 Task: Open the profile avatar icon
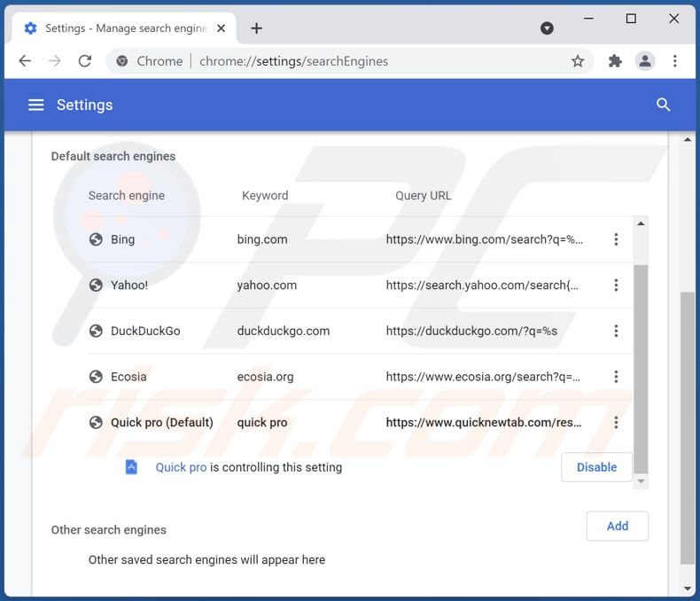[645, 61]
